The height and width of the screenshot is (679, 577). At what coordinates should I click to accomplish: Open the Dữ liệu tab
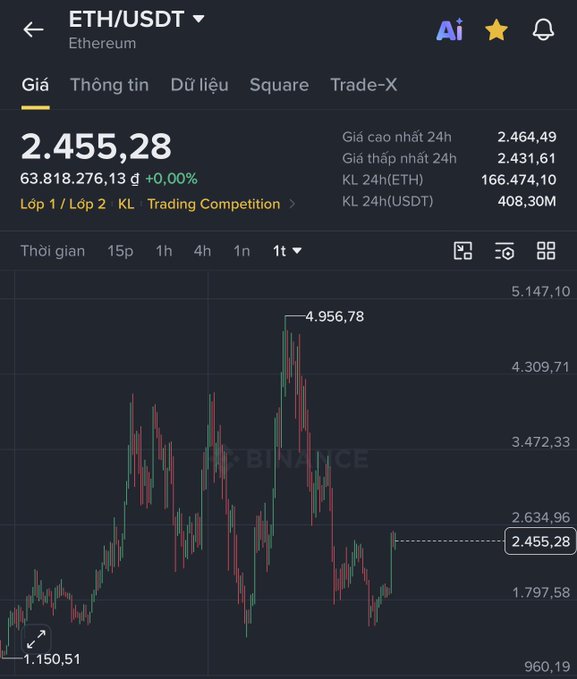click(199, 85)
